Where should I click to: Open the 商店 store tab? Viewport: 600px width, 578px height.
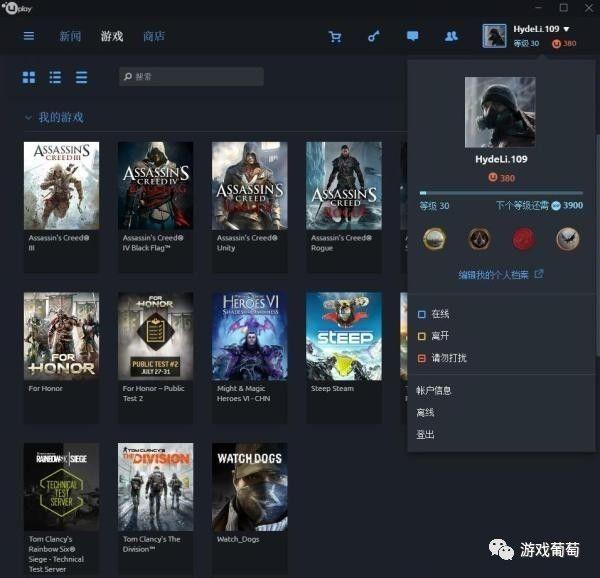[154, 36]
